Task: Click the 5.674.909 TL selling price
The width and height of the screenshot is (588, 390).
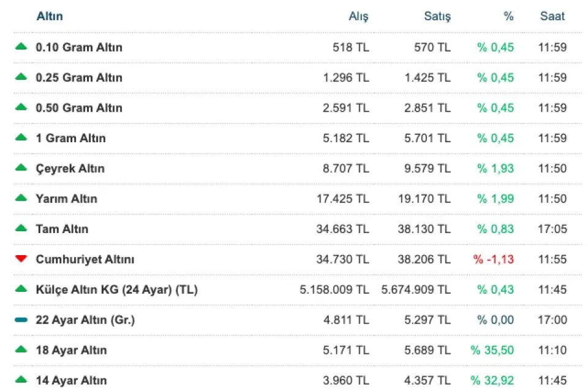Action: [416, 289]
